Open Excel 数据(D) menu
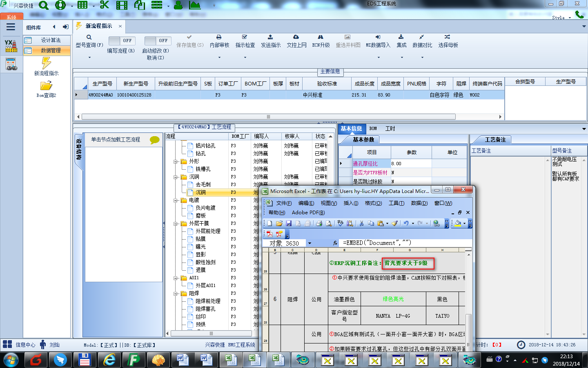This screenshot has height=368, width=588. click(419, 203)
